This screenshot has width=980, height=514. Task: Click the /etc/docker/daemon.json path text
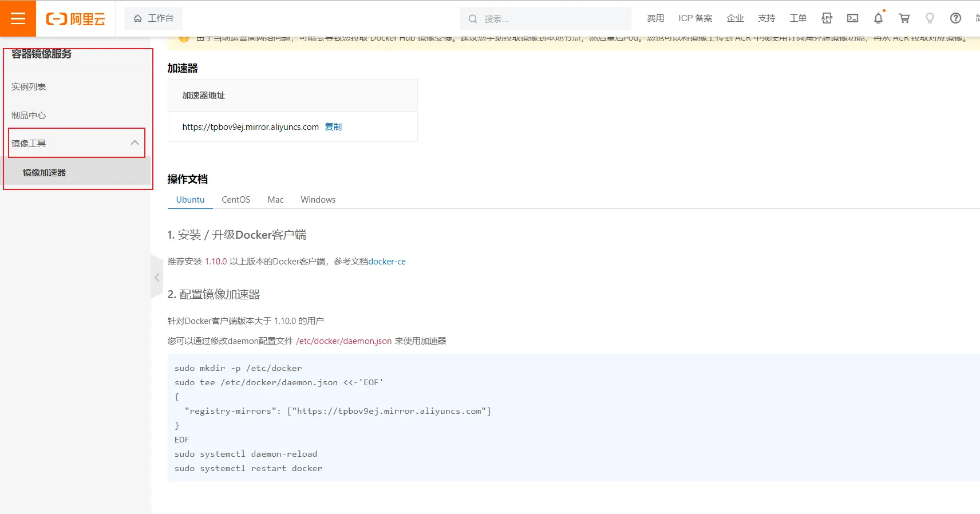343,341
